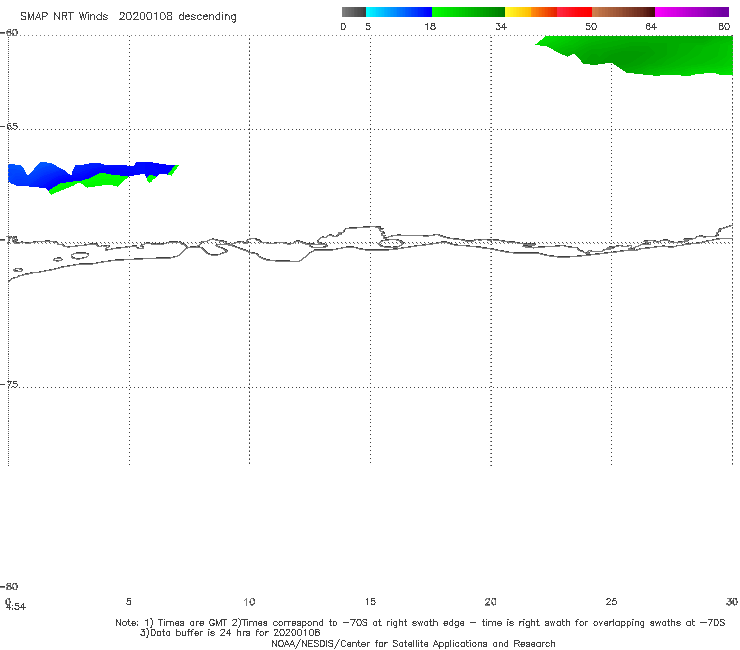
Task: Click the longitude axis label '25'
Action: click(x=611, y=602)
